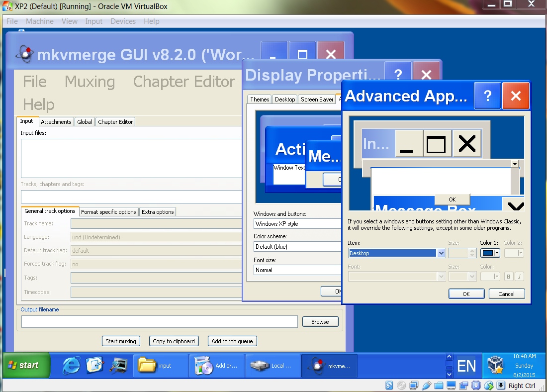This screenshot has width=547, height=392.
Task: Toggle the Bold font button
Action: 508,277
